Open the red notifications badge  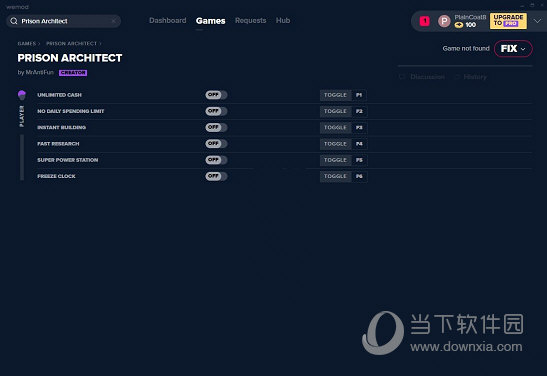pos(425,21)
